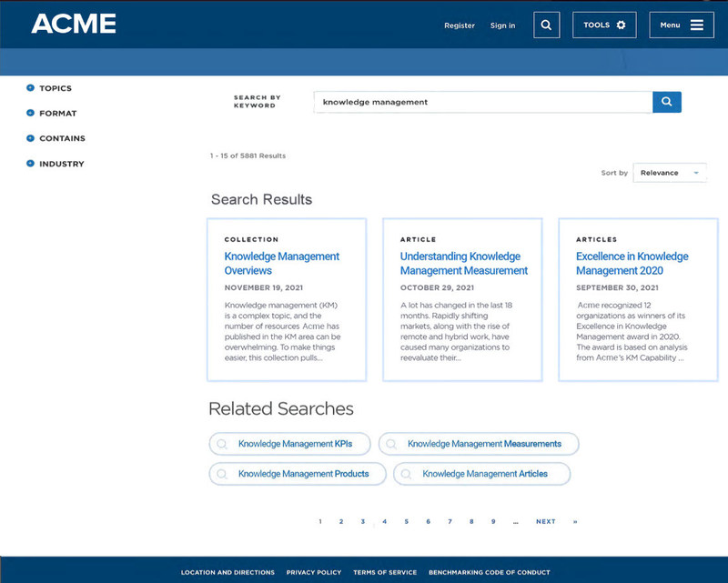This screenshot has width=728, height=583.
Task: Expand the Topics filter plus icon
Action: tap(30, 88)
